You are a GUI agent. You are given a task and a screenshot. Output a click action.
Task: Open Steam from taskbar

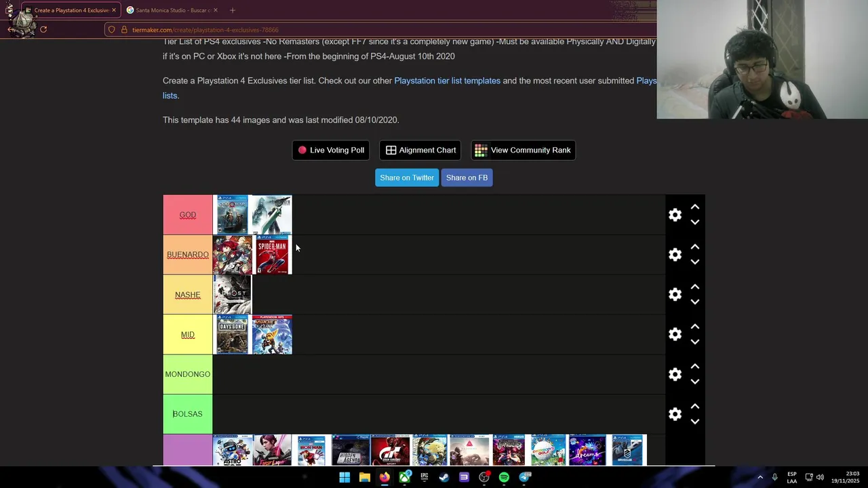(x=444, y=477)
